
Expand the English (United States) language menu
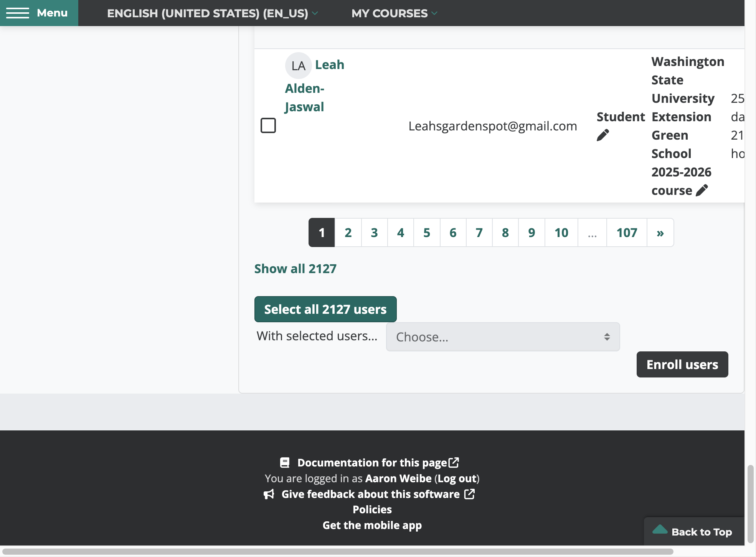213,13
